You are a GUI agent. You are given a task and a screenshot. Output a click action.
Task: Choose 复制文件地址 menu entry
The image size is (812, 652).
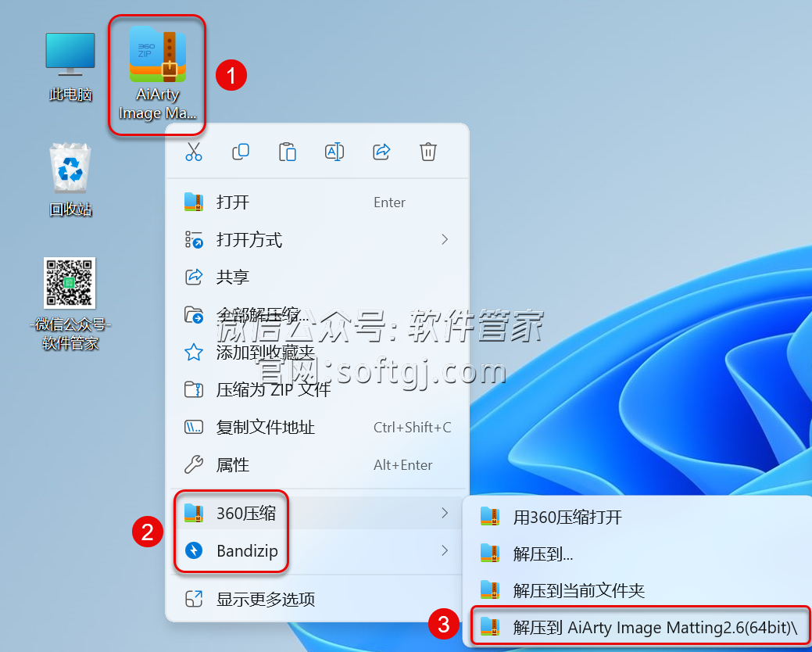[317, 428]
